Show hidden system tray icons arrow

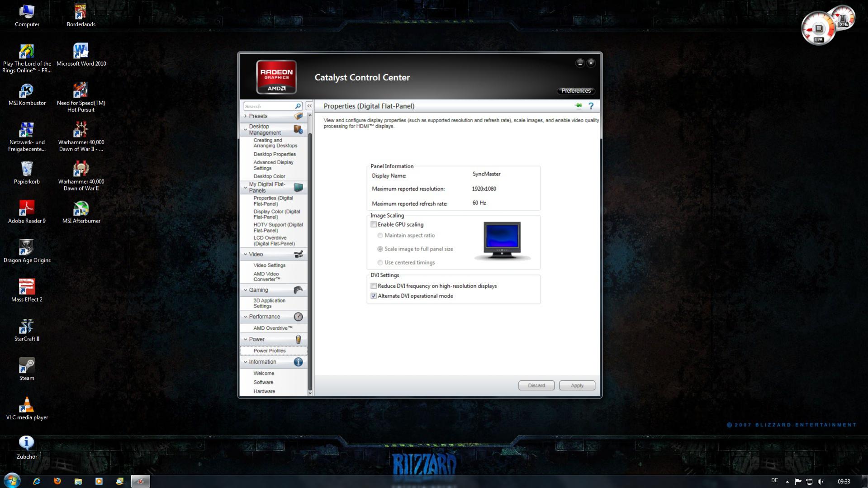[787, 482]
